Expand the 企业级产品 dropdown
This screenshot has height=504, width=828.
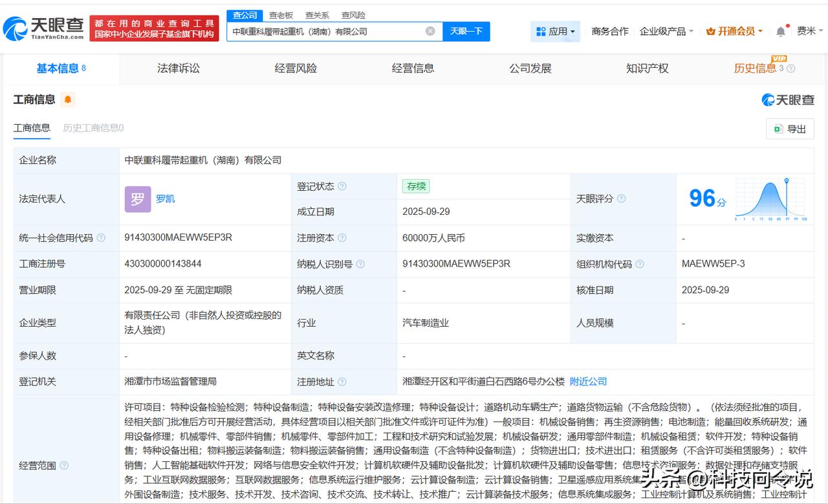(x=666, y=31)
